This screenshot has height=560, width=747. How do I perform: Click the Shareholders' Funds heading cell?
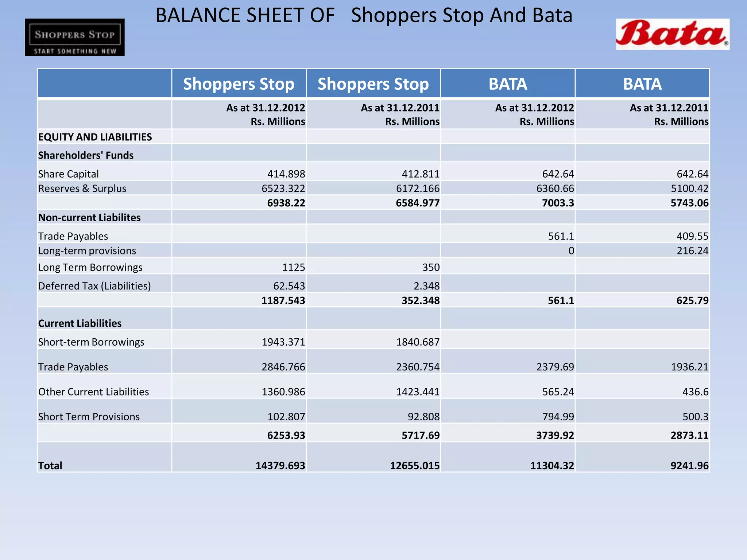(x=86, y=155)
